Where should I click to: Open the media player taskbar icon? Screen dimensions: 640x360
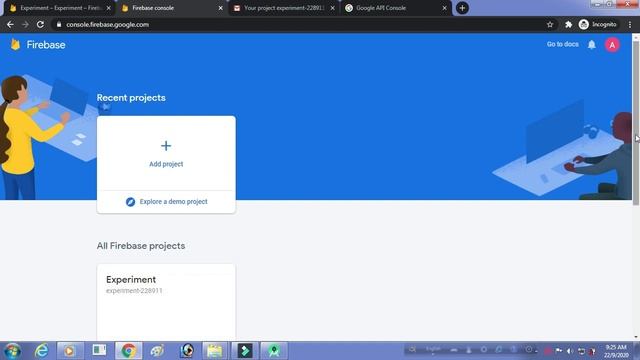[70, 351]
